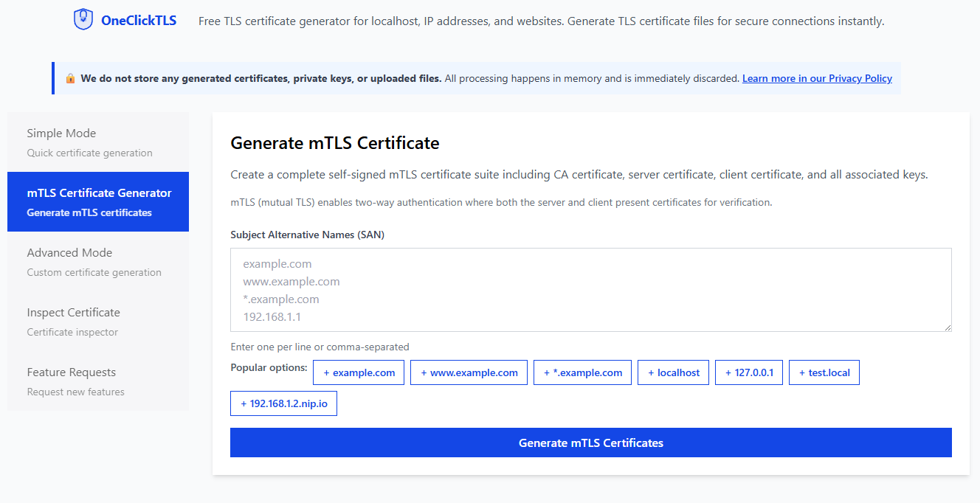Add 127.0.0.1 as a SAN

tap(748, 372)
